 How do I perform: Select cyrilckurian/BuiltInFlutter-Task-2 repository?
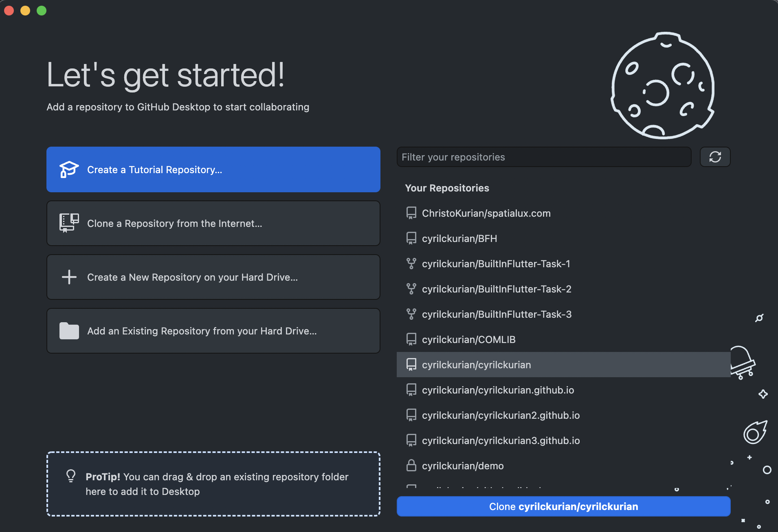497,289
